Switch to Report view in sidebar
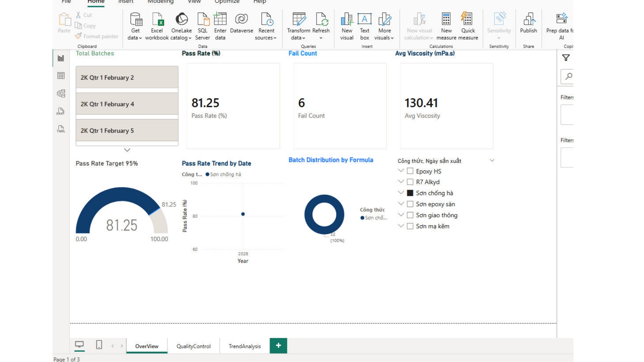 click(x=61, y=58)
